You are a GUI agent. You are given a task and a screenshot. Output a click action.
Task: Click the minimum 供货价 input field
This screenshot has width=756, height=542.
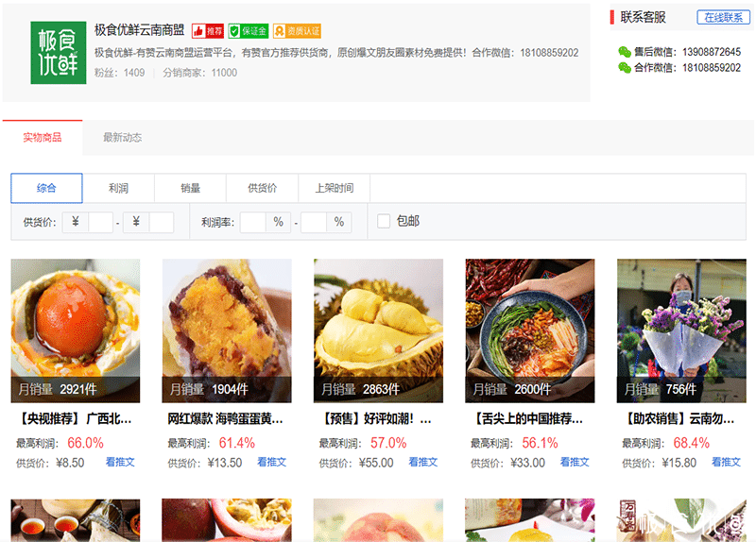coord(100,222)
